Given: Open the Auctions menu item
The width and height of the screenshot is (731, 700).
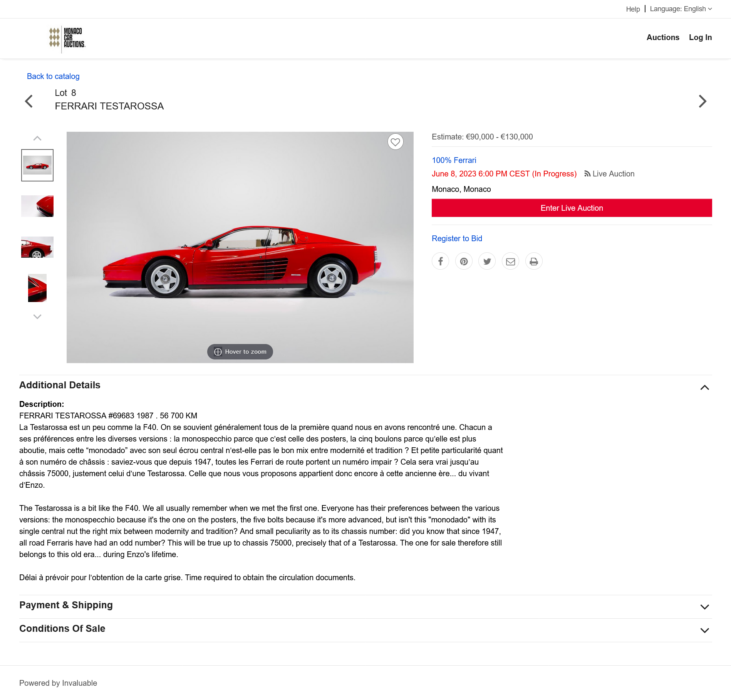Looking at the screenshot, I should tap(662, 37).
